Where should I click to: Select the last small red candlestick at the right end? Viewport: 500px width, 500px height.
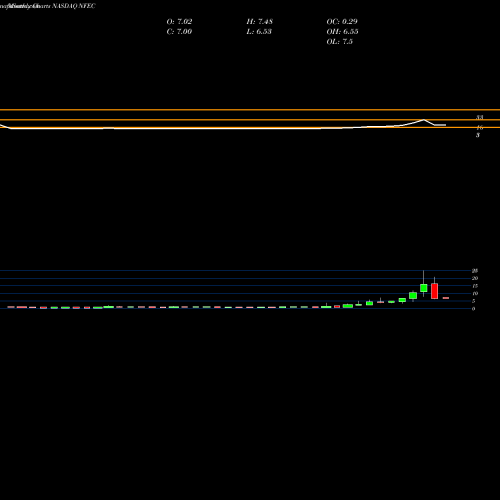446,298
